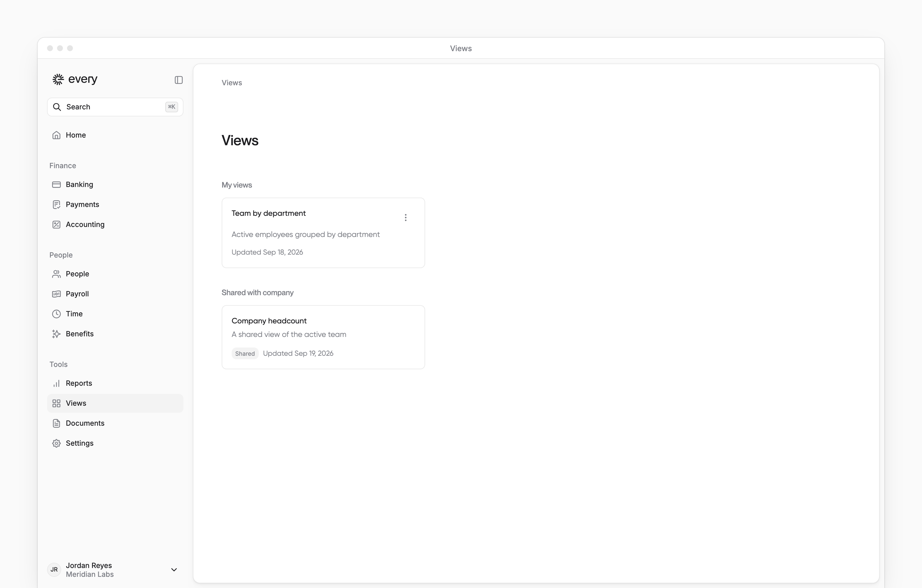Go to Home in sidebar

tap(115, 135)
